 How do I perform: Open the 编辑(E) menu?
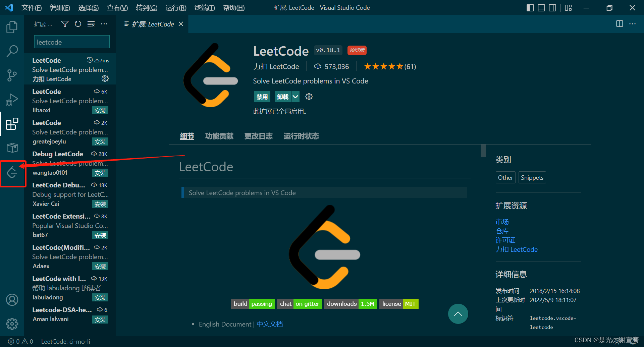pos(60,8)
